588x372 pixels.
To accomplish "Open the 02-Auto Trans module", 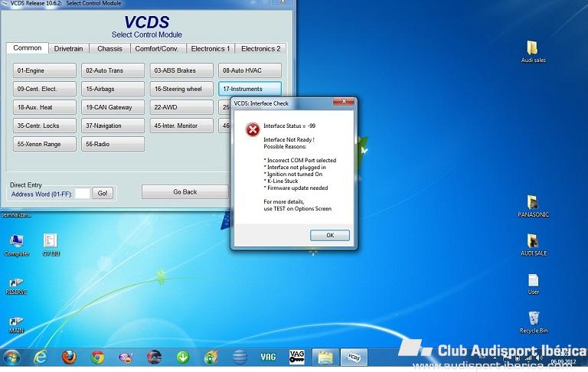I will pyautogui.click(x=113, y=70).
